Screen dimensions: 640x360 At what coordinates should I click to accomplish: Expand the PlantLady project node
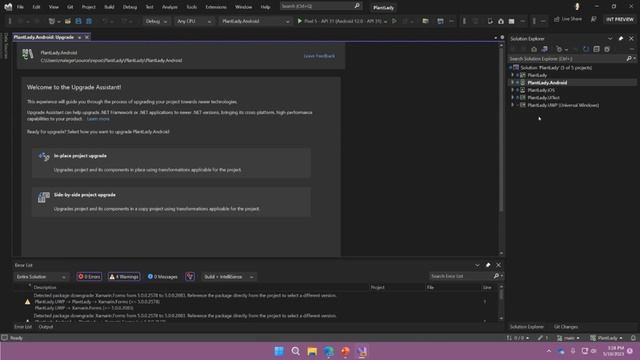513,75
